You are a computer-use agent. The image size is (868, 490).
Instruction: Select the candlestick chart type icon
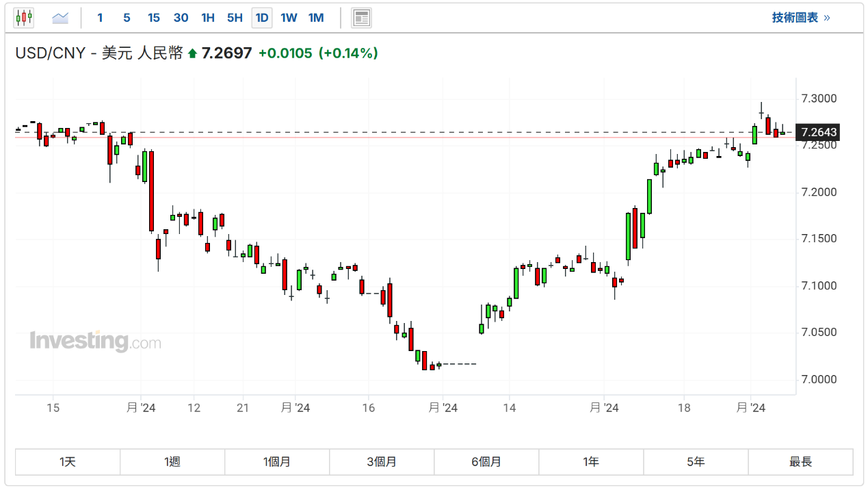point(24,18)
